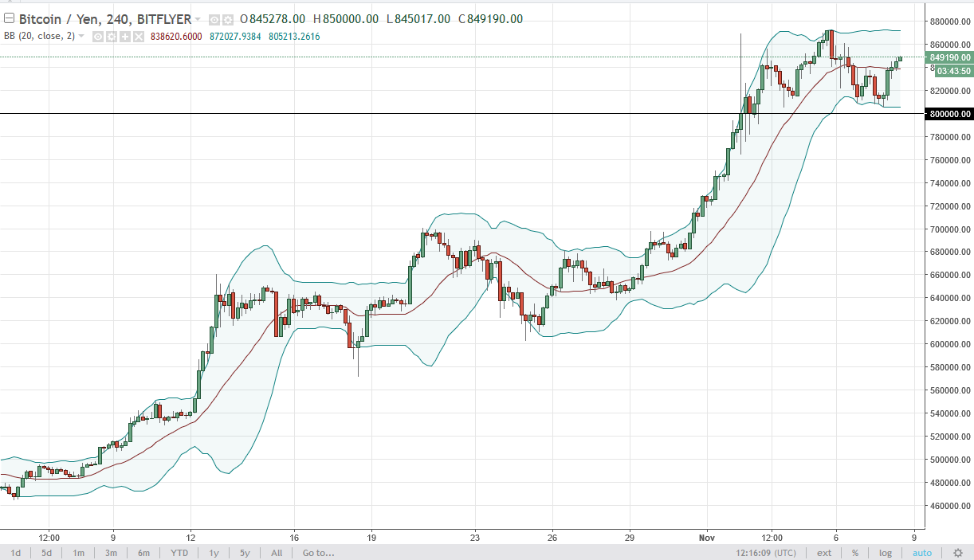Screen dimensions: 974x560
Task: Click the 800000.00 horizontal line price label
Action: pos(949,114)
